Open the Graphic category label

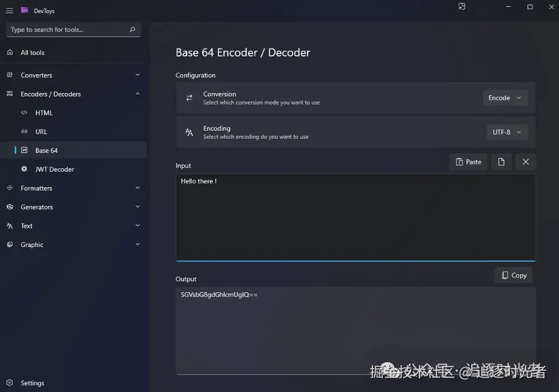32,245
